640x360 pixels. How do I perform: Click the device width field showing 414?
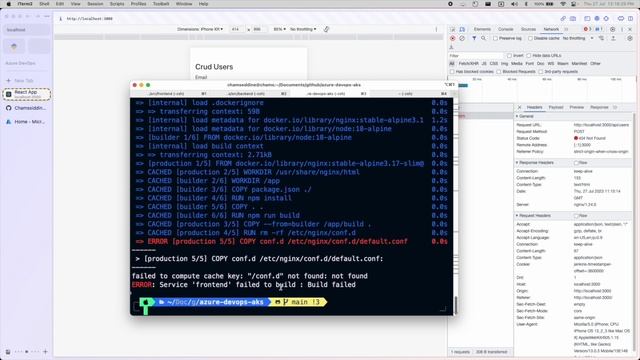coord(237,29)
